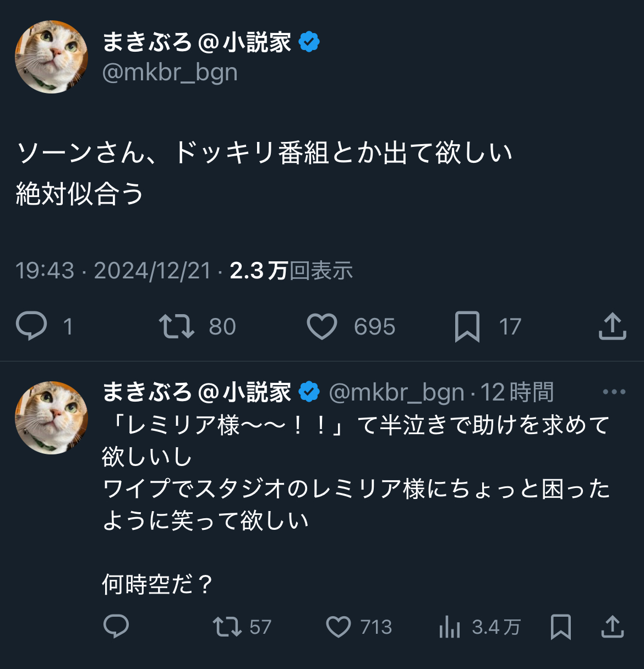
Task: Open the top cat profile avatar
Action: click(x=51, y=57)
